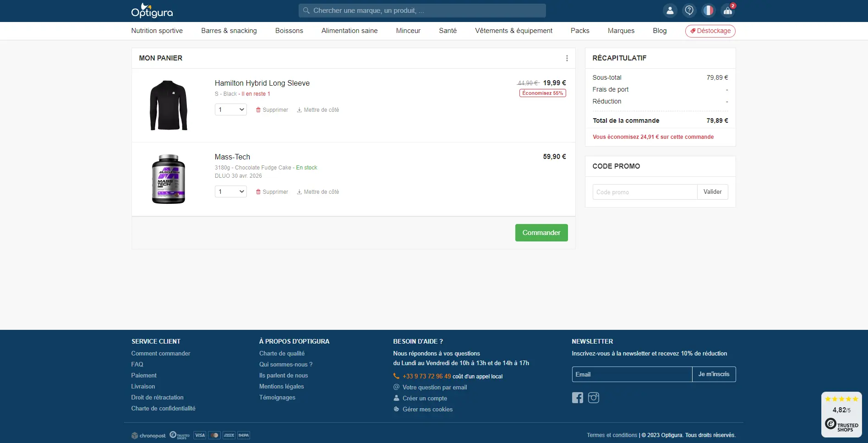Open the Santé menu
The height and width of the screenshot is (443, 868).
pyautogui.click(x=448, y=31)
